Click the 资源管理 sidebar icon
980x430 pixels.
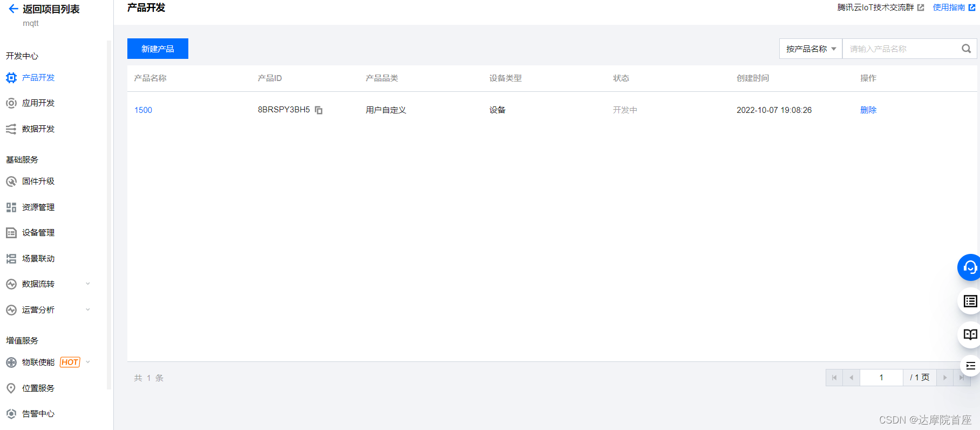click(11, 207)
